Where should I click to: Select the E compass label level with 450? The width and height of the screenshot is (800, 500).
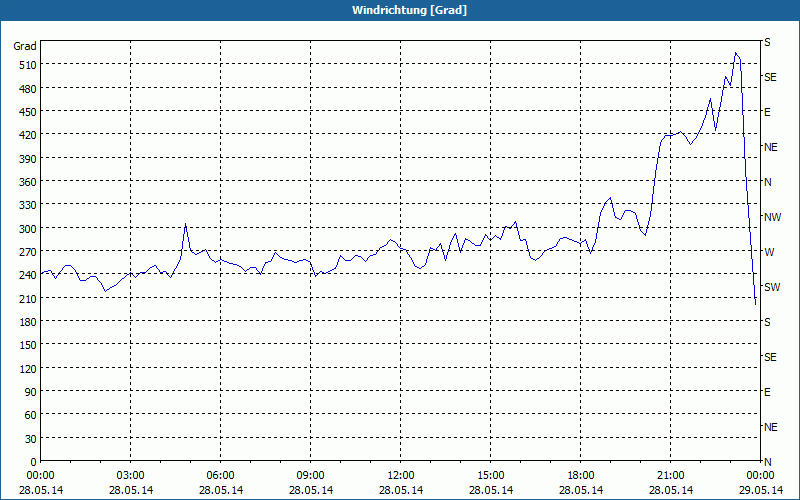767,112
